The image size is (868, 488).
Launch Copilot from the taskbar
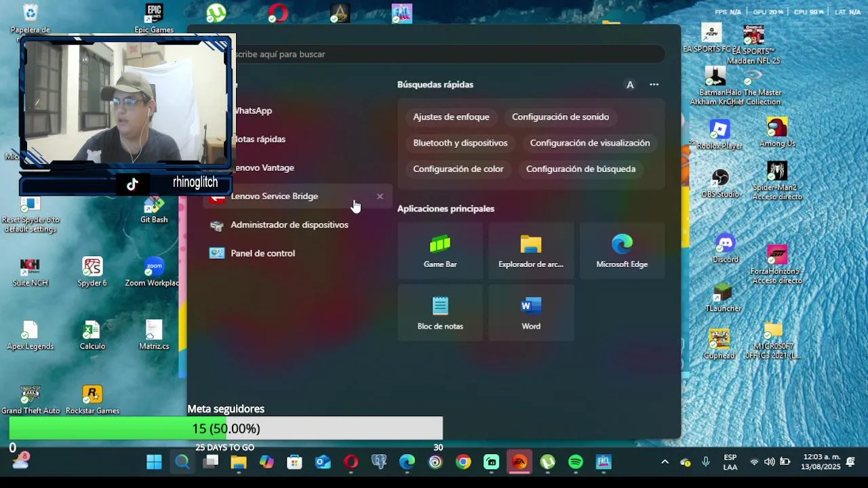coord(267,462)
